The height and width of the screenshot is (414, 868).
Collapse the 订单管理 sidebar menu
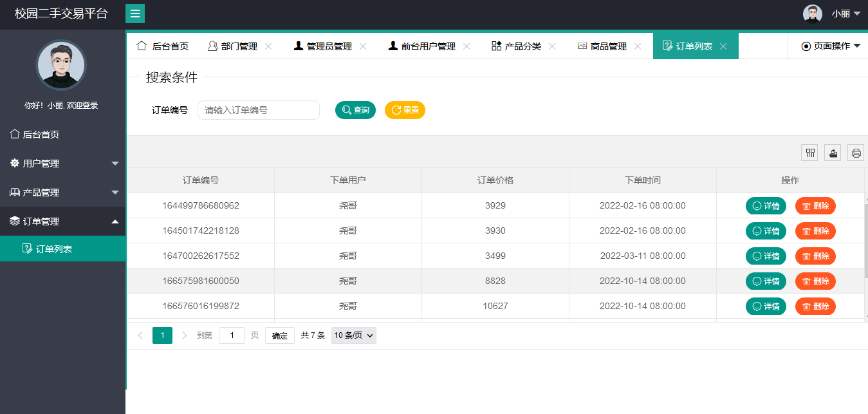62,221
